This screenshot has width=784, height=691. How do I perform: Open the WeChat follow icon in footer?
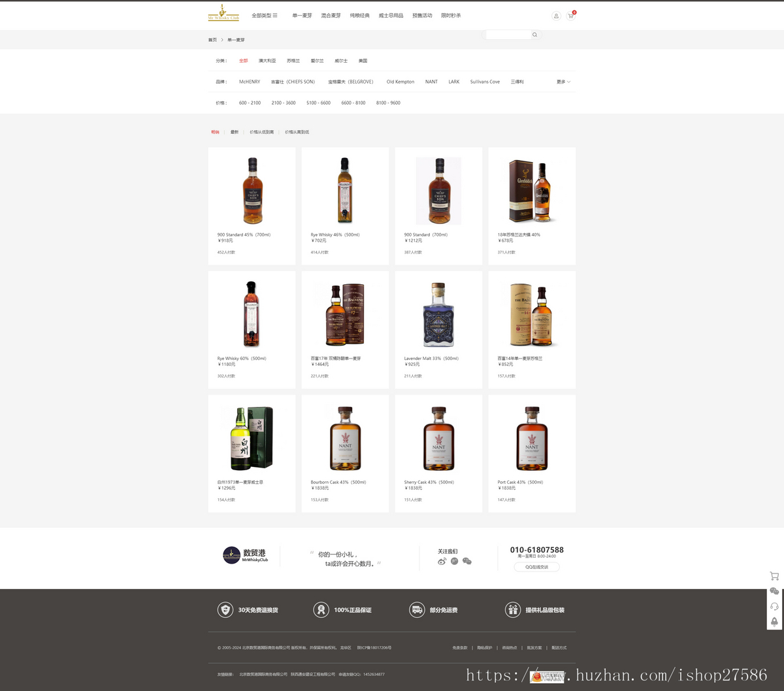(467, 561)
